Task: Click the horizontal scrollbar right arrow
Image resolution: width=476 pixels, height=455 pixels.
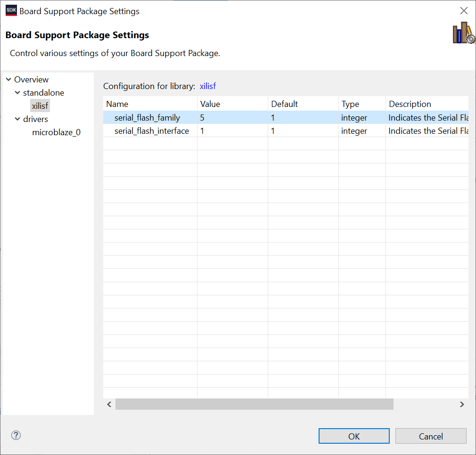Action: click(462, 404)
